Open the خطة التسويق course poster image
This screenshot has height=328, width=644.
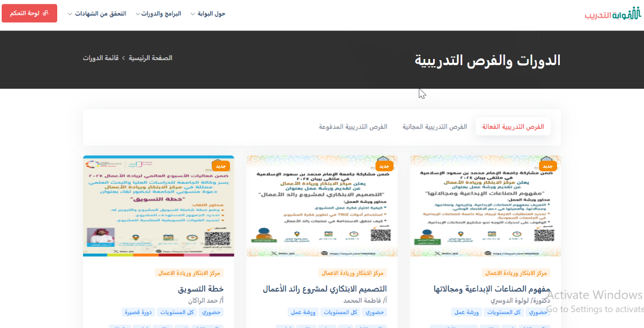(158, 206)
